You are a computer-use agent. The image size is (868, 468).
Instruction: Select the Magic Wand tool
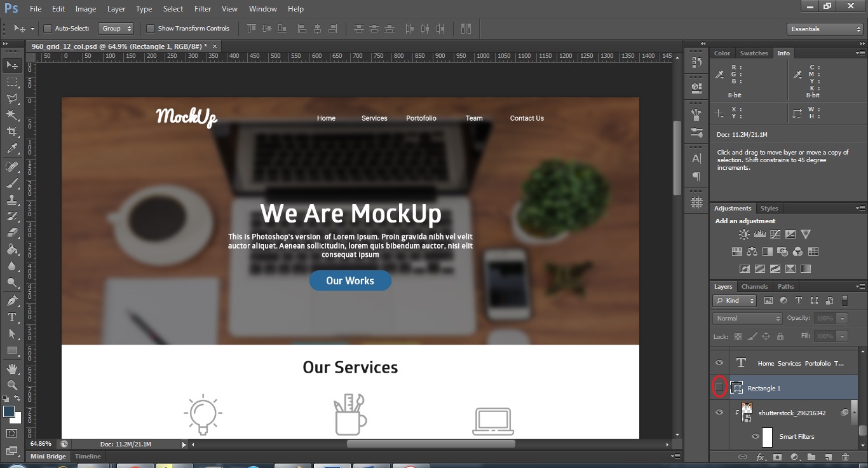[x=12, y=115]
